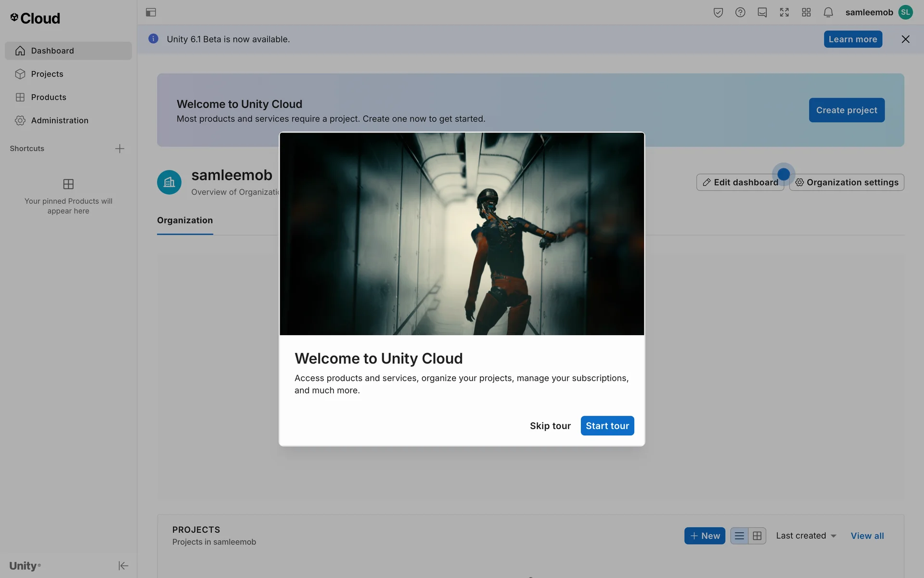This screenshot has width=924, height=578.
Task: Toggle the sidebar panel icon
Action: tap(151, 13)
